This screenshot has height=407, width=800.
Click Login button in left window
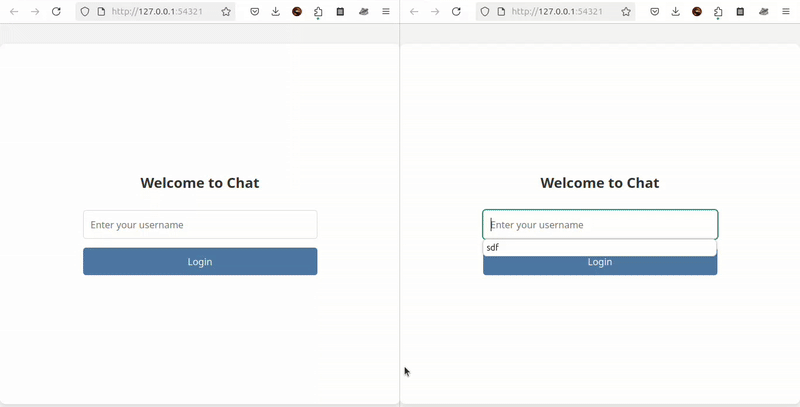200,262
